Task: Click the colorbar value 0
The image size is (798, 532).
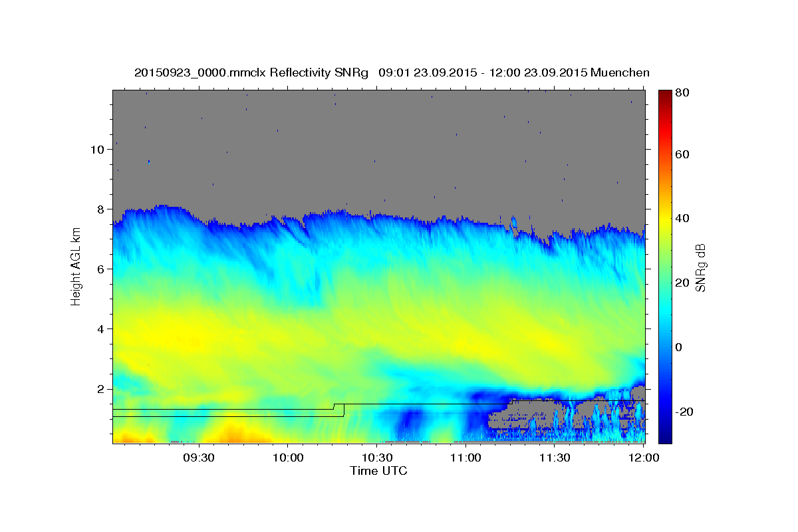Action: click(x=679, y=348)
